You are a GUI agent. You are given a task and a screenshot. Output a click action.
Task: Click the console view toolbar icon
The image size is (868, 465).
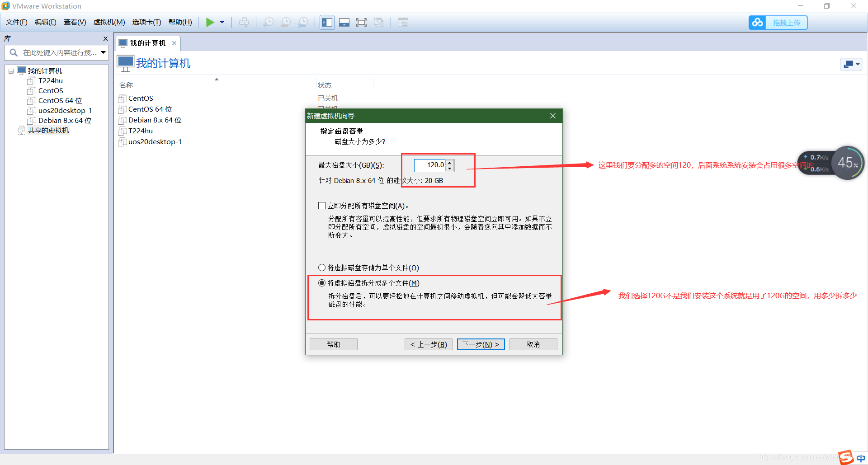click(x=403, y=22)
